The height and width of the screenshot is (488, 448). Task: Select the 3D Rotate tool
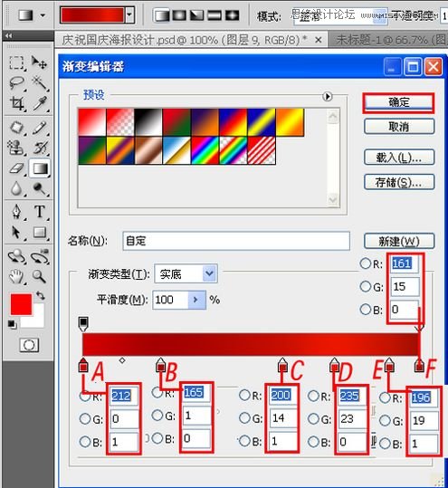[x=15, y=256]
